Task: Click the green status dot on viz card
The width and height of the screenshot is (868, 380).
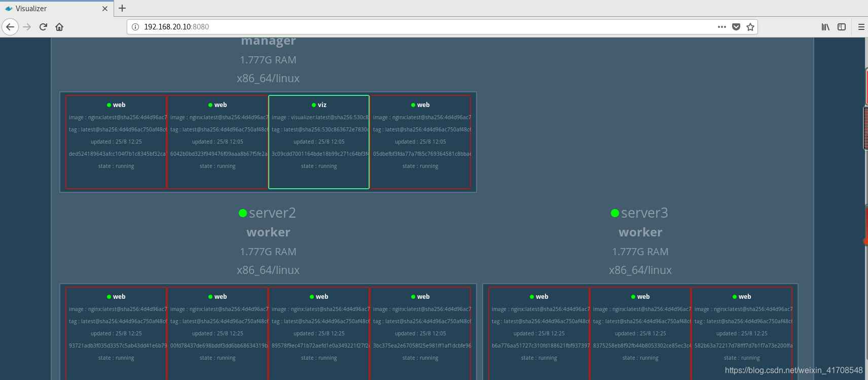Action: point(314,105)
